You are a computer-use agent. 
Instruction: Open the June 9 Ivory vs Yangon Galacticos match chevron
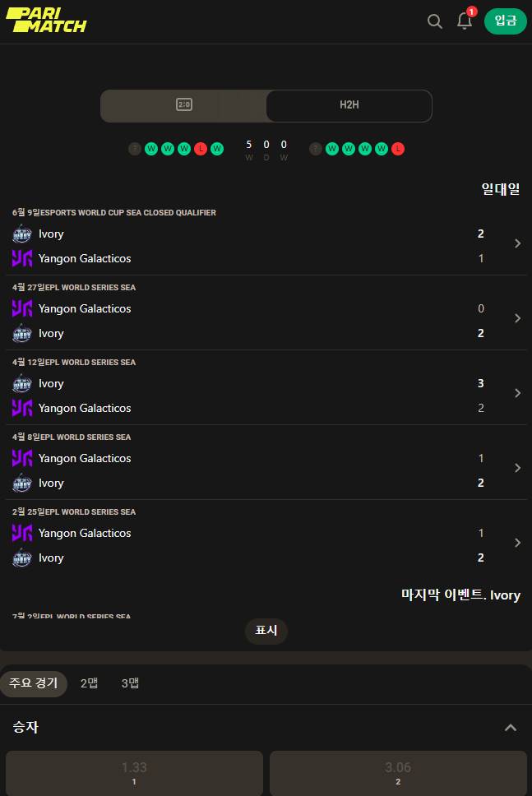click(517, 243)
